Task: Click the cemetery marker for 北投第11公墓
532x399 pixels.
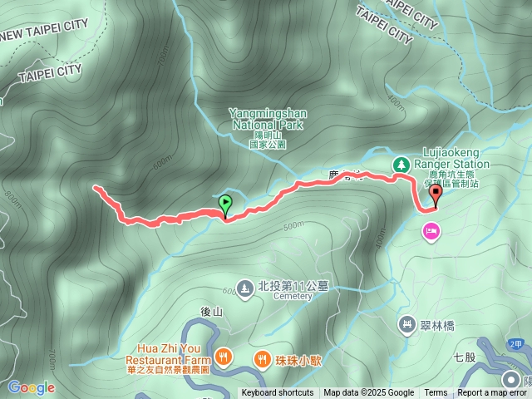Action: pyautogui.click(x=245, y=289)
